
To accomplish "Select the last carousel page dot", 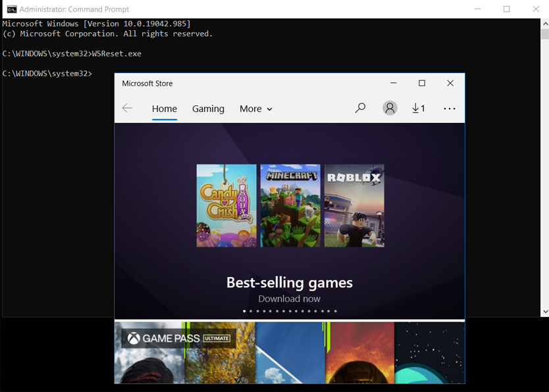I will (x=336, y=311).
